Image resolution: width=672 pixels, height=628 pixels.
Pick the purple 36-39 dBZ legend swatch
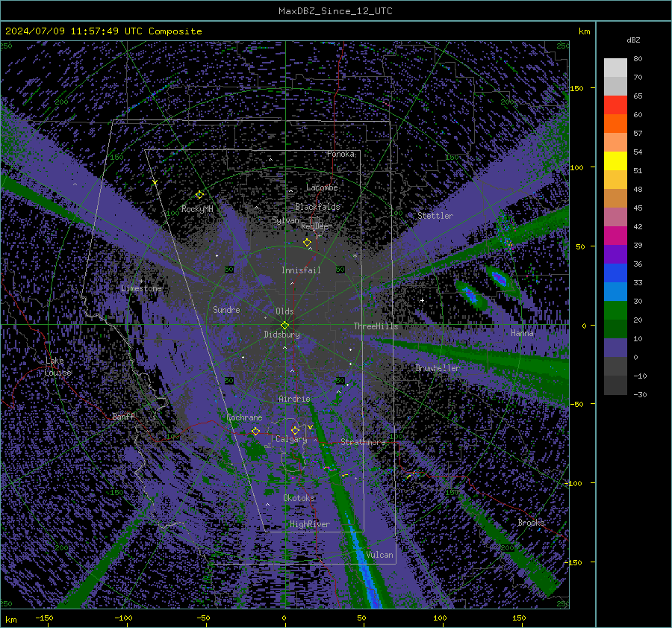click(615, 255)
